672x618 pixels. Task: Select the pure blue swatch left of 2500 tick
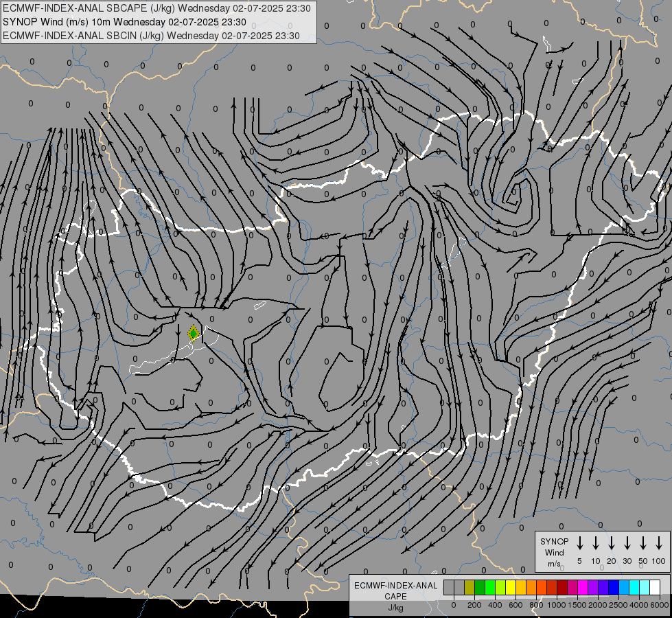tap(614, 587)
